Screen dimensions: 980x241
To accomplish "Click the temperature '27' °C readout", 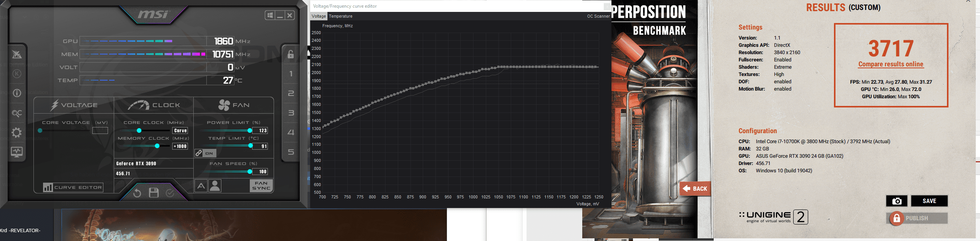I will coord(228,80).
